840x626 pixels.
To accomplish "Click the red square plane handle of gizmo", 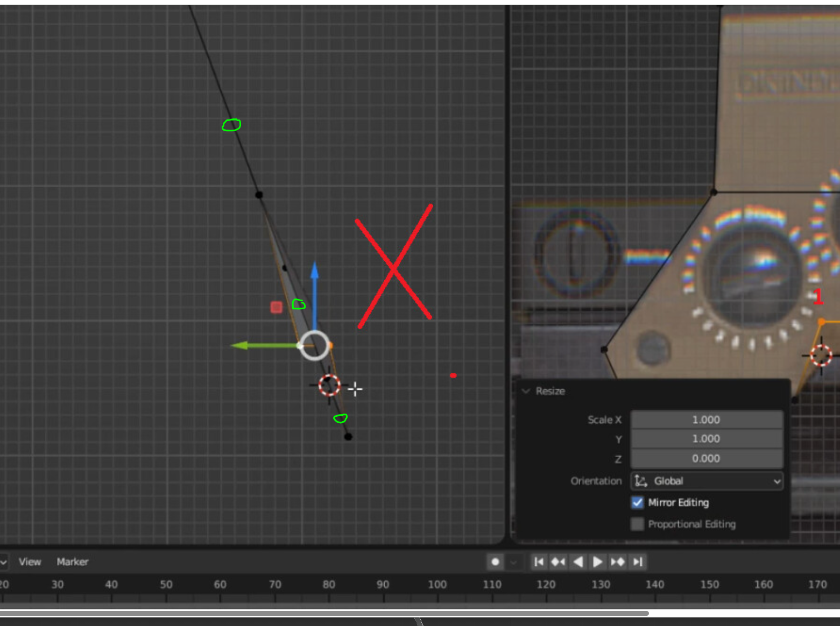I will (276, 307).
